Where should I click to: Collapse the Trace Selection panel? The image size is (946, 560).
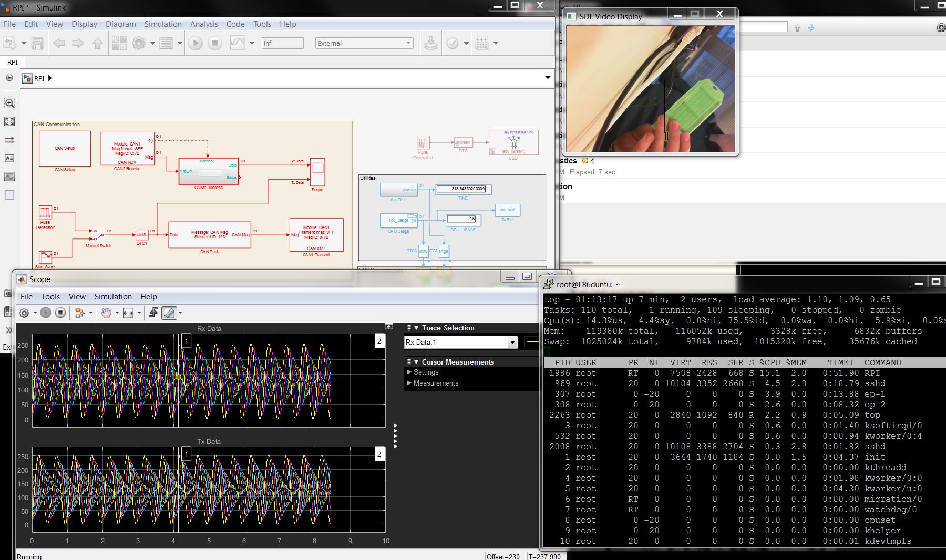click(416, 328)
